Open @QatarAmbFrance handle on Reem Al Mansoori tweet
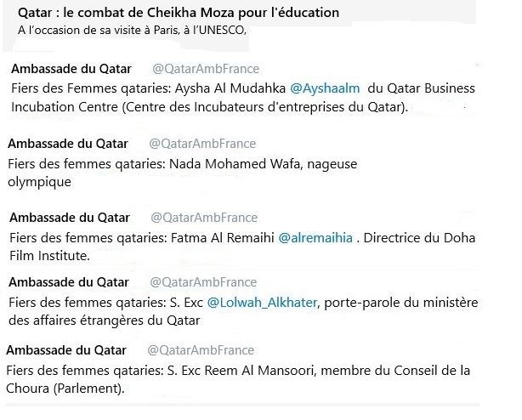Screen dimensions: 522x420 [201, 350]
